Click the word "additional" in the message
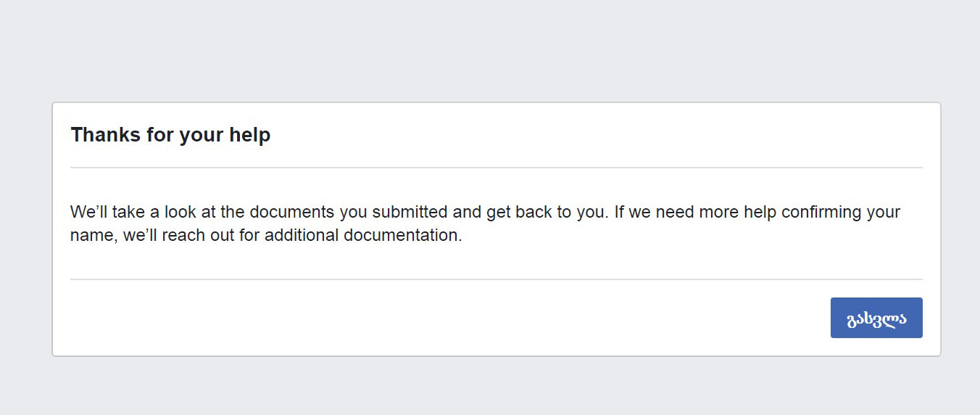The width and height of the screenshot is (980, 415). pyautogui.click(x=302, y=236)
